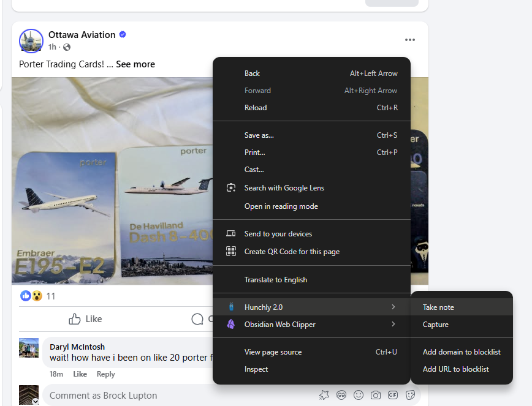Viewport: 532px width, 406px height.
Task: Open the post options three-dot menu
Action: coord(410,40)
